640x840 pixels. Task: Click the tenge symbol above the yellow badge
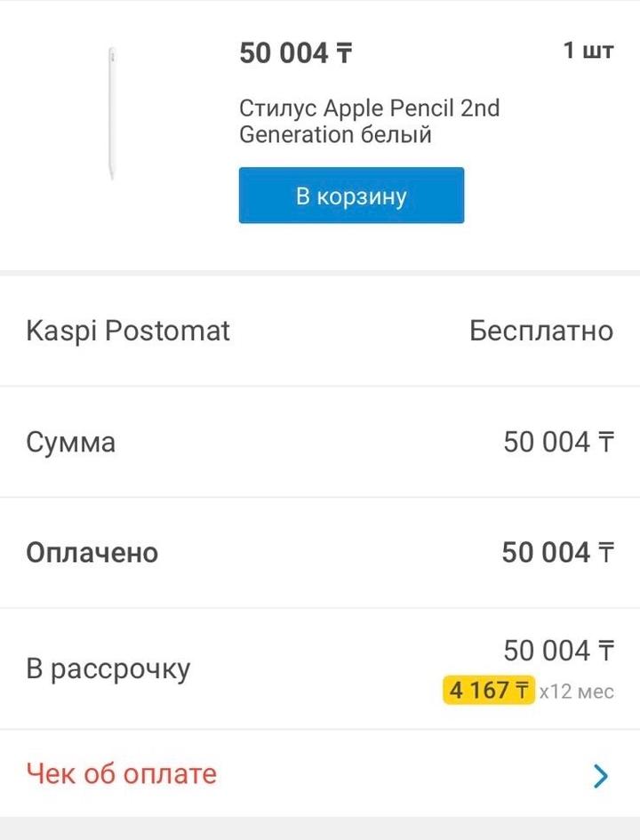(x=605, y=652)
